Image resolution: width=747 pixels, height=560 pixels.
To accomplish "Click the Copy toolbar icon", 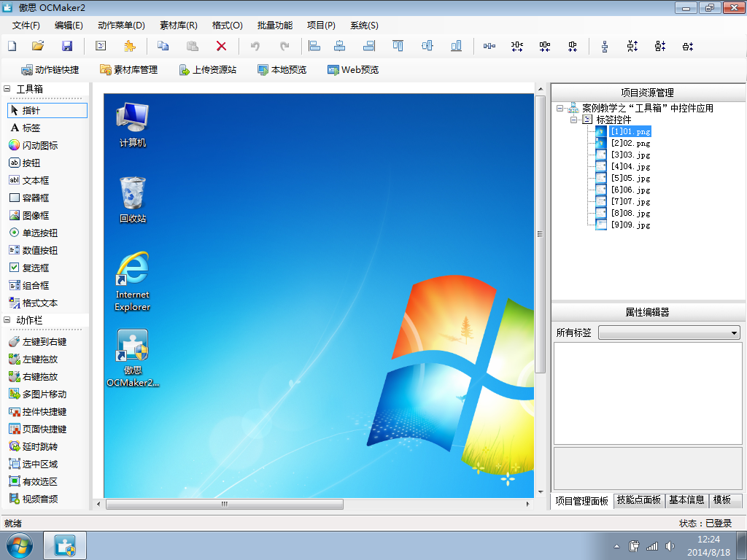I will click(163, 46).
